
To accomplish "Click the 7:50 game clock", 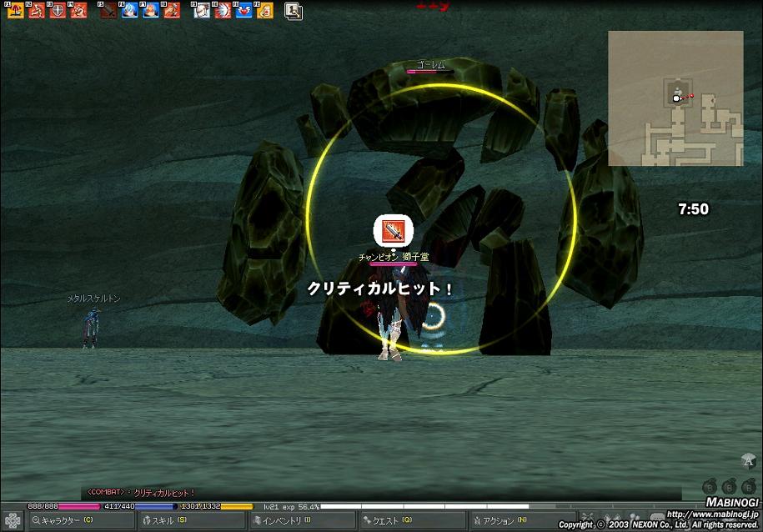I will click(x=694, y=209).
